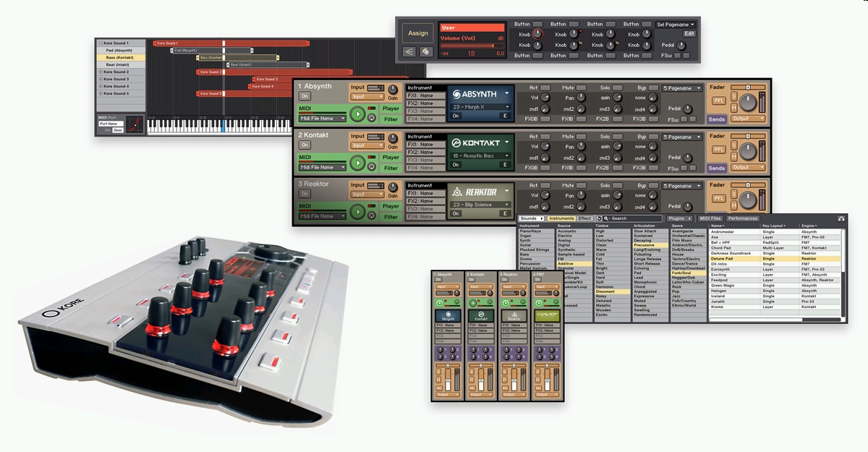Toggle the S solo button in Absynth fader section

(733, 96)
